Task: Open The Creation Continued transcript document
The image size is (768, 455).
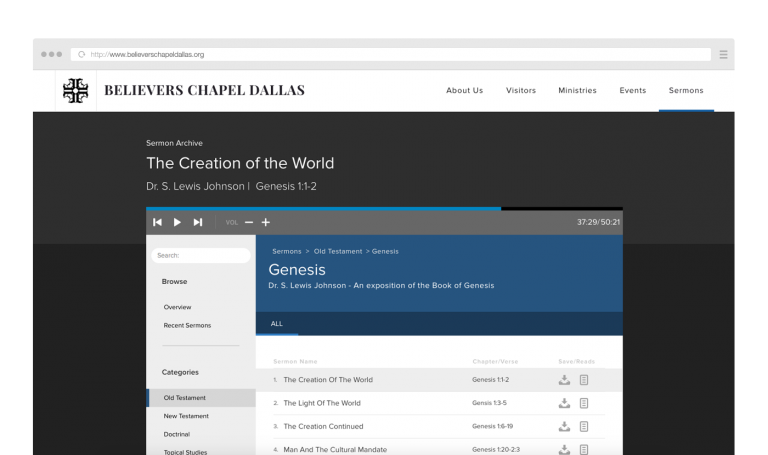Action: (584, 426)
